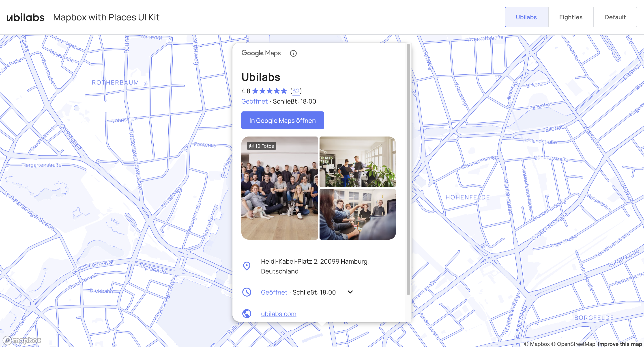Click the ROTHERBAUM district label on map
The width and height of the screenshot is (644, 347).
click(115, 82)
